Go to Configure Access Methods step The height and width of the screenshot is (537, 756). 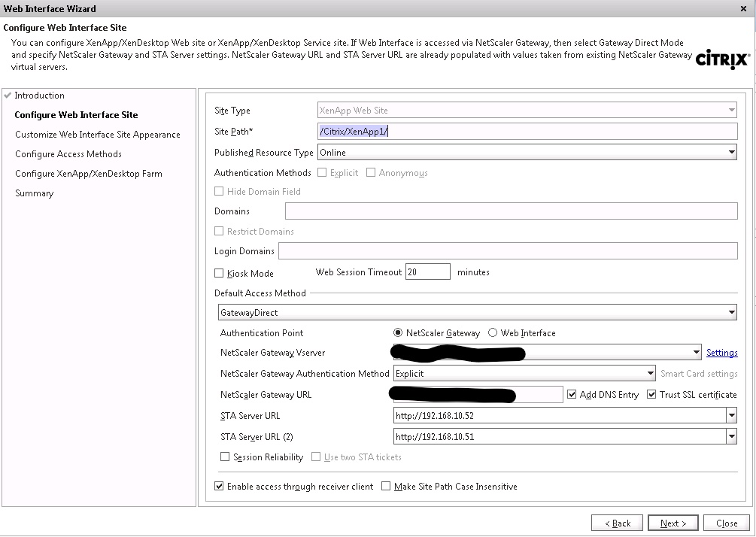pos(68,154)
